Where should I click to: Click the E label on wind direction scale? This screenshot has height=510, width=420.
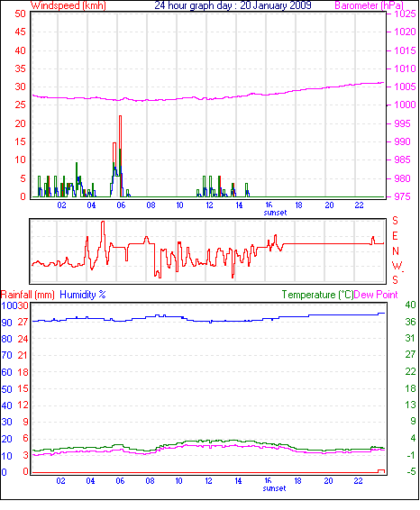(x=395, y=236)
